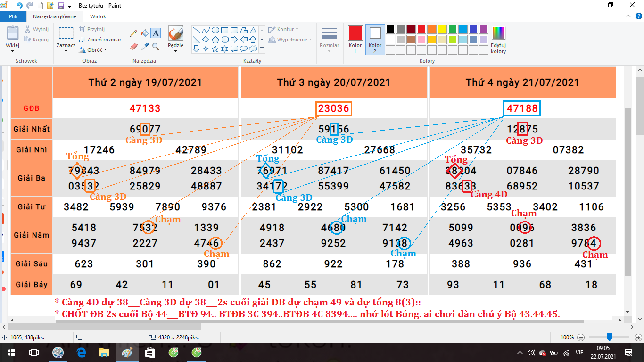The height and width of the screenshot is (362, 644).
Task: Select the Fill with color bucket tool
Action: coord(145,33)
